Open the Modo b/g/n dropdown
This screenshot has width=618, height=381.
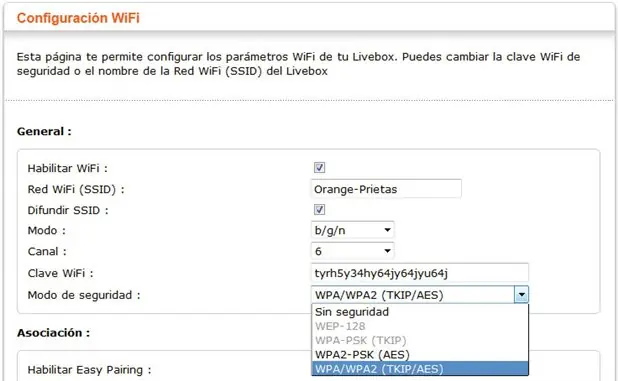tap(352, 230)
